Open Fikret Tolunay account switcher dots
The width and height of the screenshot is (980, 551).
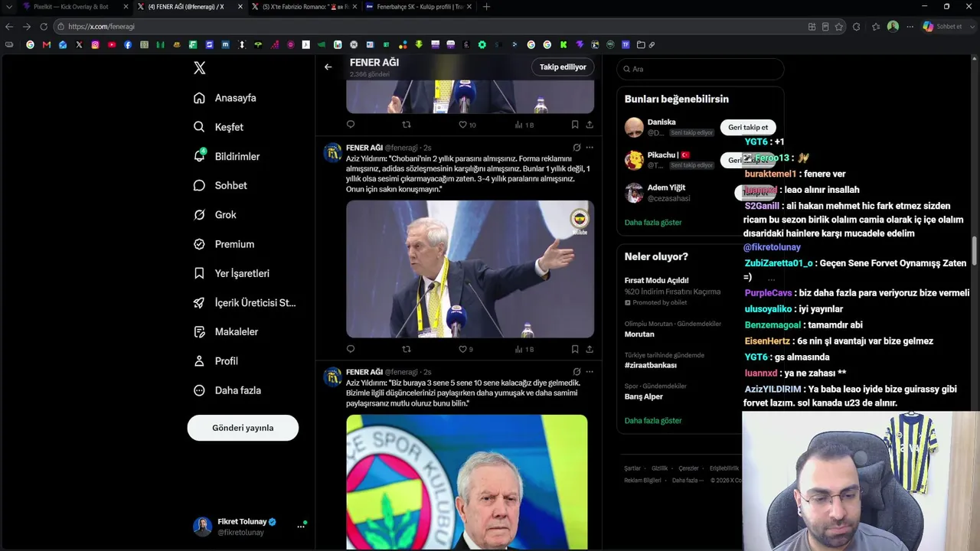tap(301, 527)
